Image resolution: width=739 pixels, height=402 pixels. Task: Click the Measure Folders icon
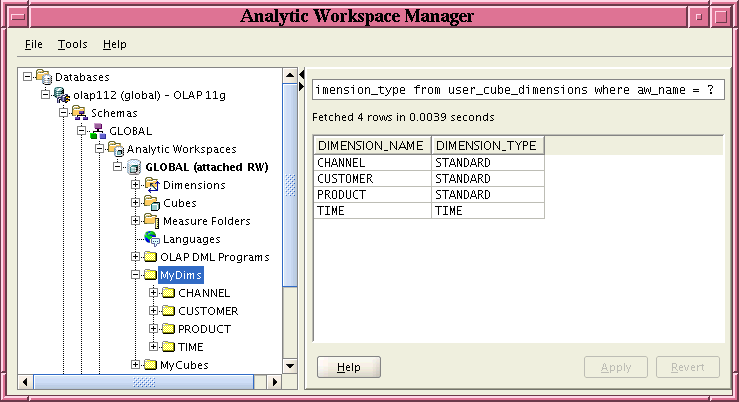tap(152, 221)
